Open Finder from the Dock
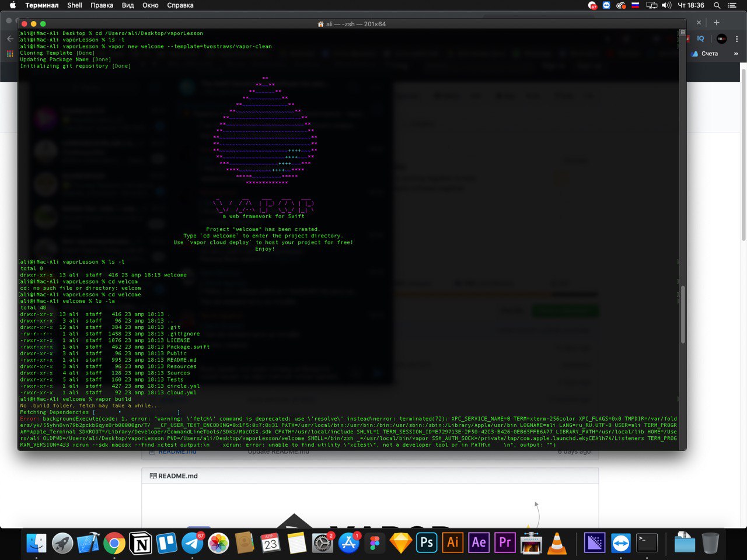Screen dimensions: 747x560 click(x=37, y=544)
